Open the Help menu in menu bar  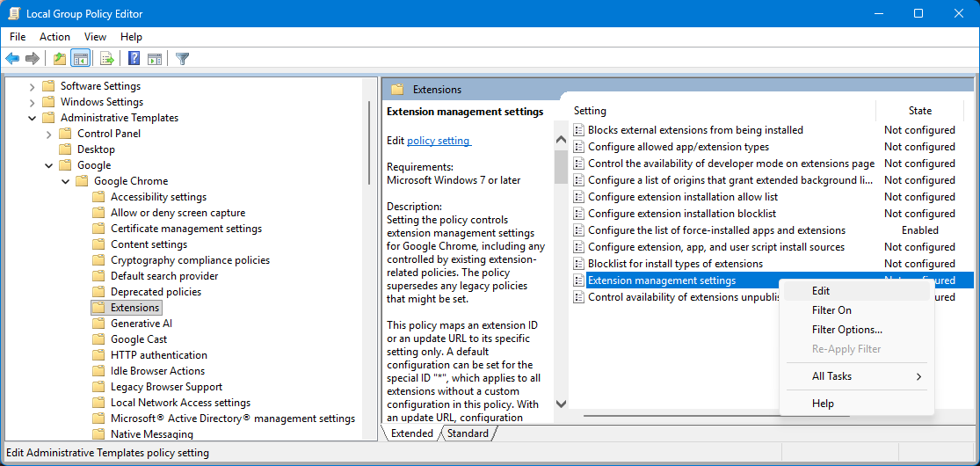pyautogui.click(x=131, y=37)
